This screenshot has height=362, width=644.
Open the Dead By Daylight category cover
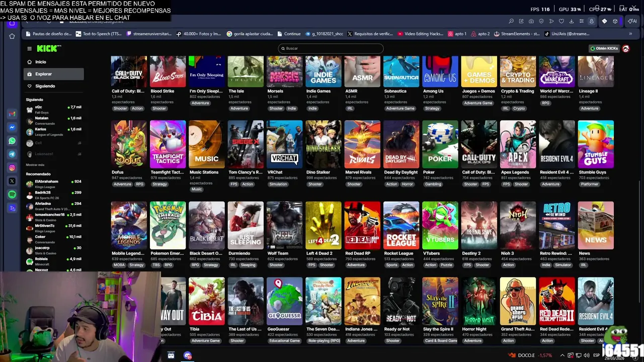pyautogui.click(x=401, y=144)
